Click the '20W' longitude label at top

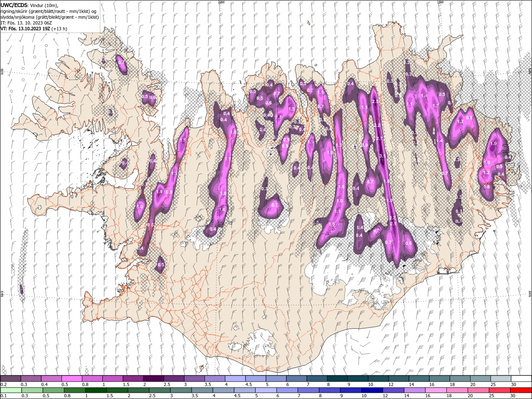coord(221,2)
